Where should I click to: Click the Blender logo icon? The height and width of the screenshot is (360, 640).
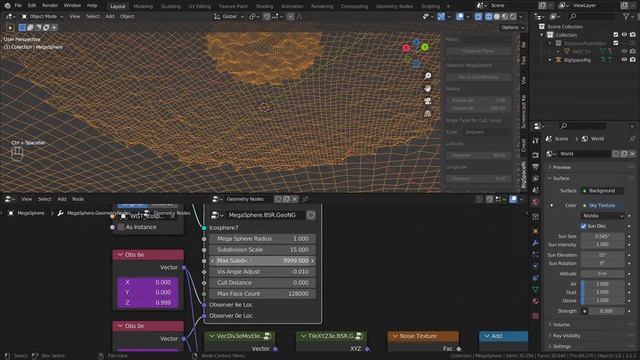[7, 6]
